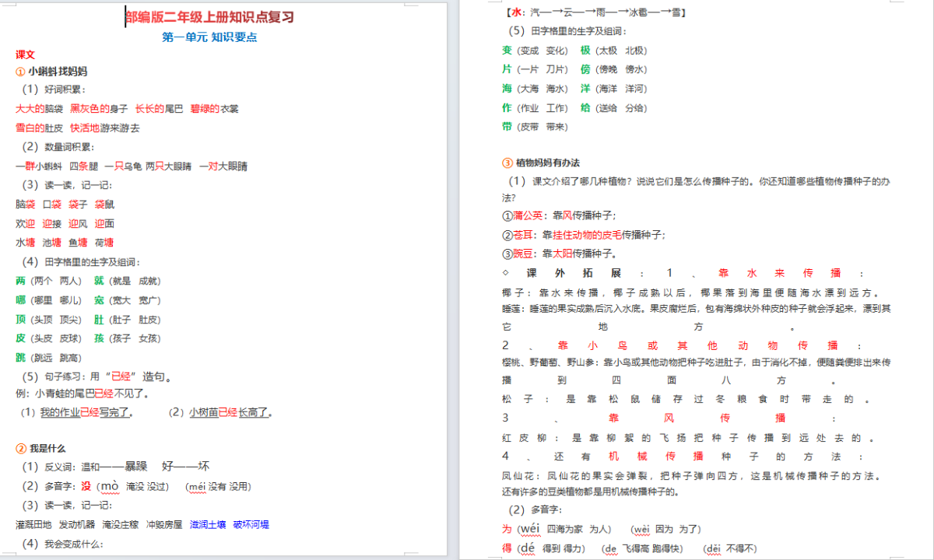
Task: Click the blue phrase 破坏河堤
Action: 251,524
